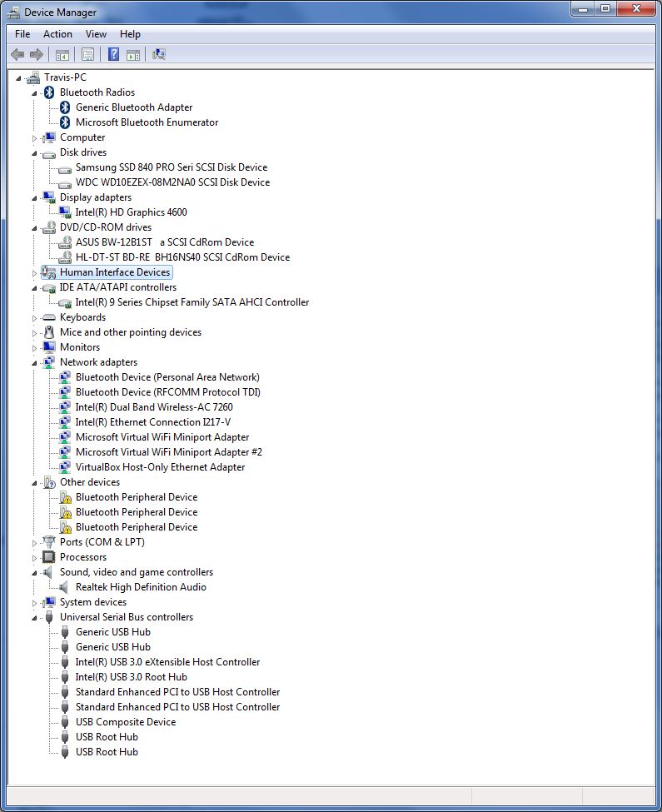Collapse the Sound, video and game controllers node

coord(34,573)
